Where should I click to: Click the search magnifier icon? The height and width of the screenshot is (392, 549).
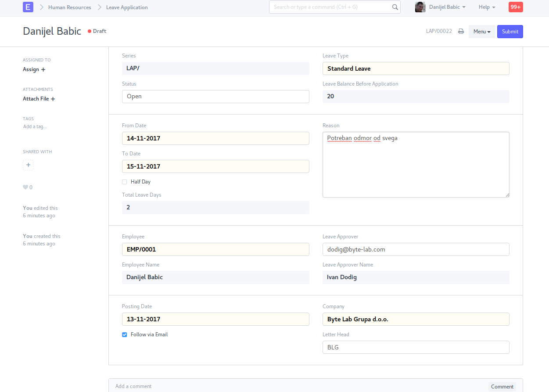(x=395, y=7)
